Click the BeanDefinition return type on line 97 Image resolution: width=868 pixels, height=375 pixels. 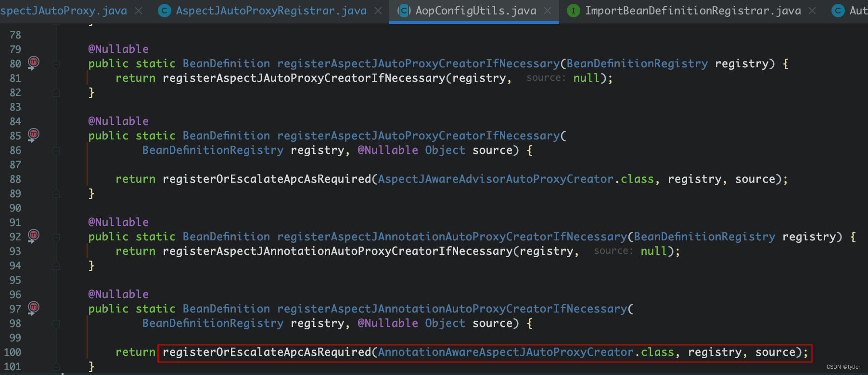226,309
